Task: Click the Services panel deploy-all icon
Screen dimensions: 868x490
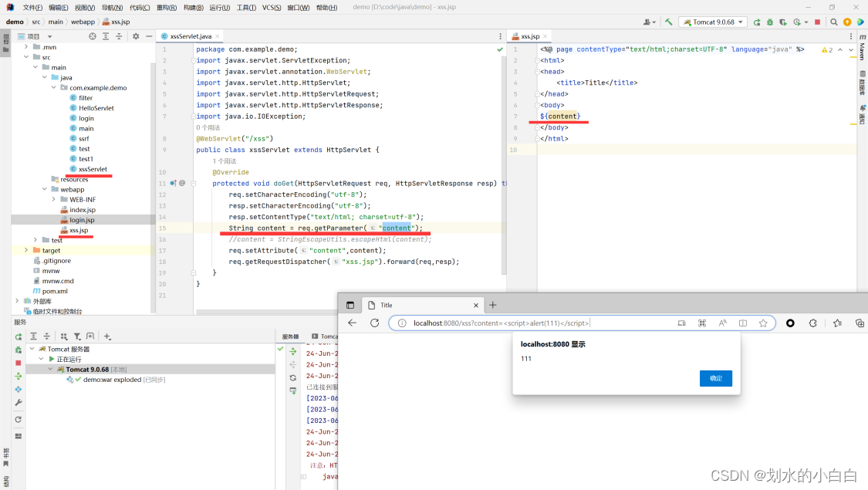Action: click(19, 376)
